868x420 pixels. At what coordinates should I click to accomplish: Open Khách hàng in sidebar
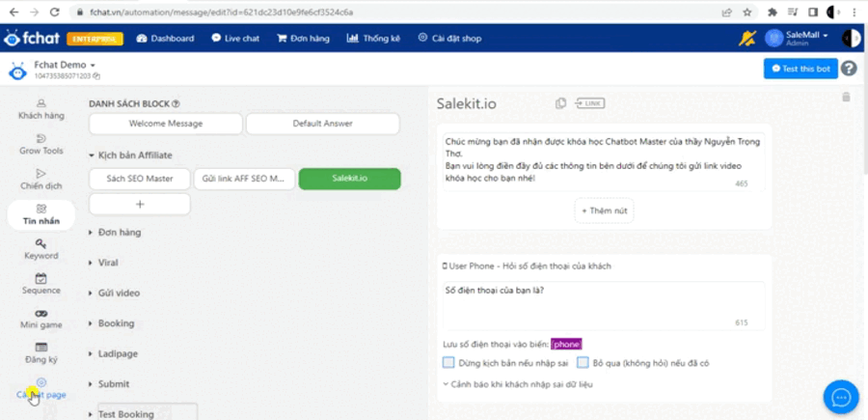(41, 109)
